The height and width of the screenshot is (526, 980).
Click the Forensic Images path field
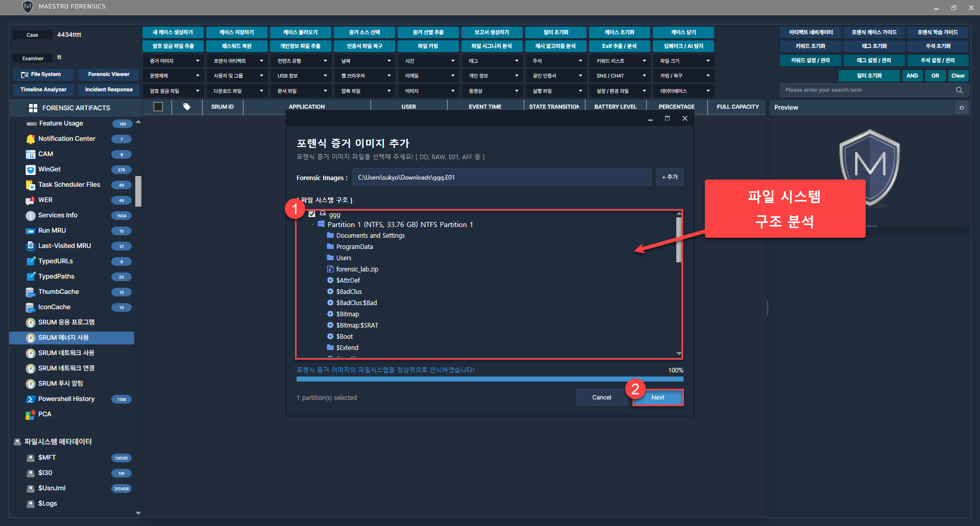pos(501,178)
